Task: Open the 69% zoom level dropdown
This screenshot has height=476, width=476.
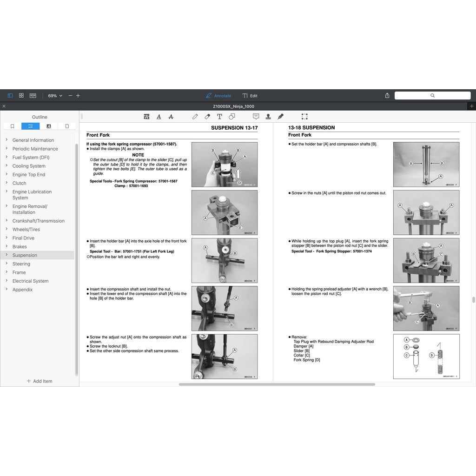Action: [x=55, y=96]
